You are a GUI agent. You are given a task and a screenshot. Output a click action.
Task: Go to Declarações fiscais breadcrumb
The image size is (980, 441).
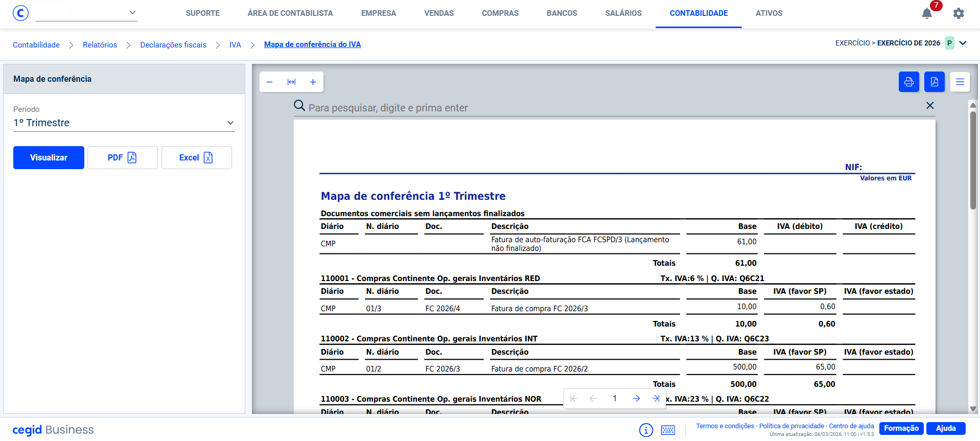(173, 45)
